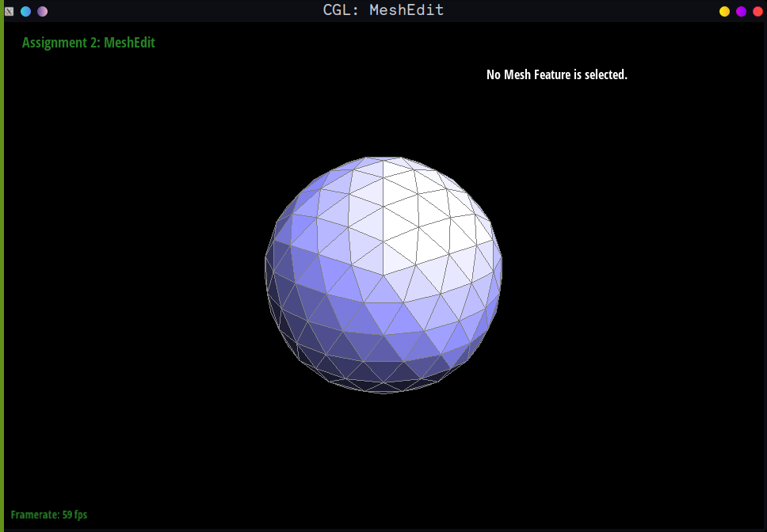The width and height of the screenshot is (767, 532).
Task: Close the MeshEdit window with red button
Action: [x=757, y=11]
